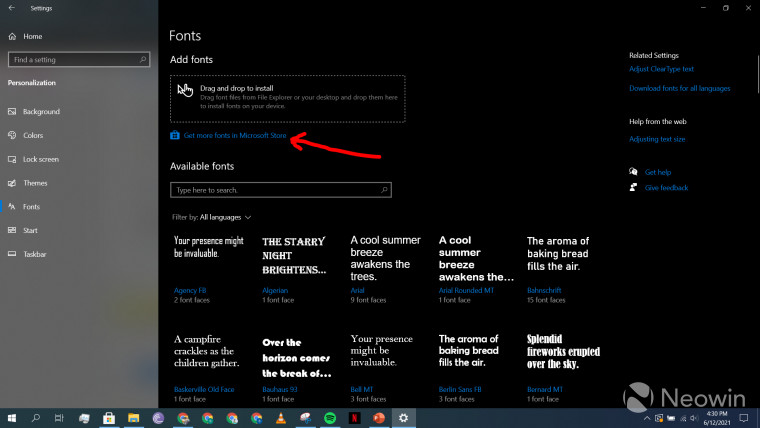This screenshot has height=428, width=760.
Task: Click the Type here to search font field
Action: pos(281,190)
